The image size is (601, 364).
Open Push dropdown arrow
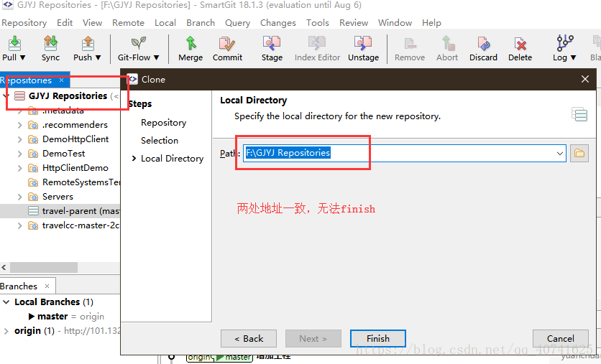click(x=98, y=57)
